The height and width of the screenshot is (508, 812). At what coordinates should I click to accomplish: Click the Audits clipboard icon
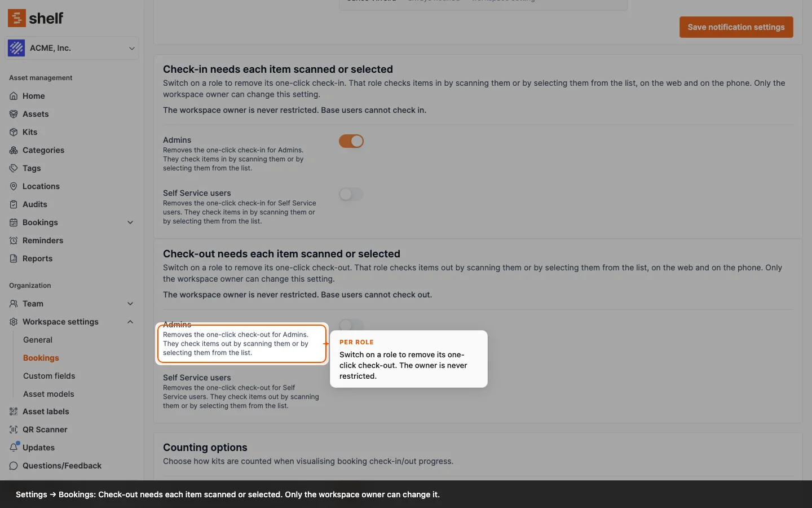(x=14, y=204)
